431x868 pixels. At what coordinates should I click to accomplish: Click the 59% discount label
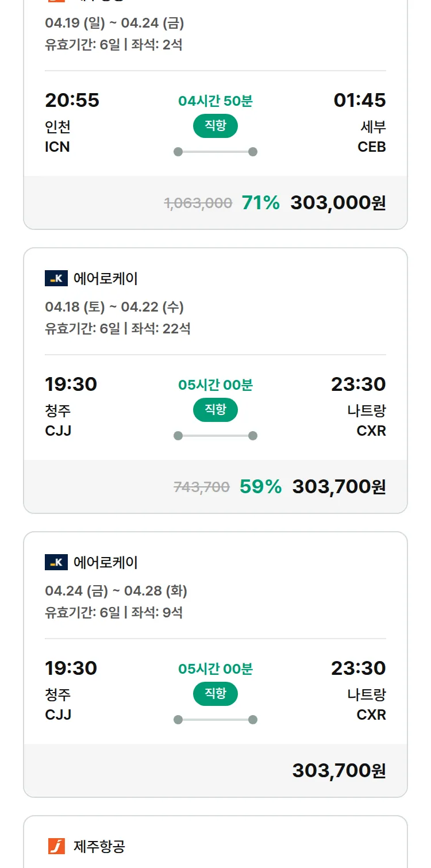[260, 487]
